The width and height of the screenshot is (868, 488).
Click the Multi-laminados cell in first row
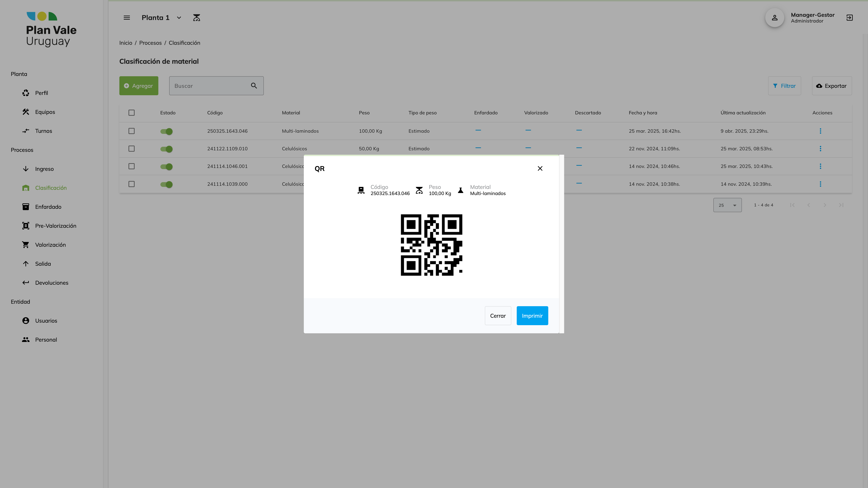[x=300, y=131]
